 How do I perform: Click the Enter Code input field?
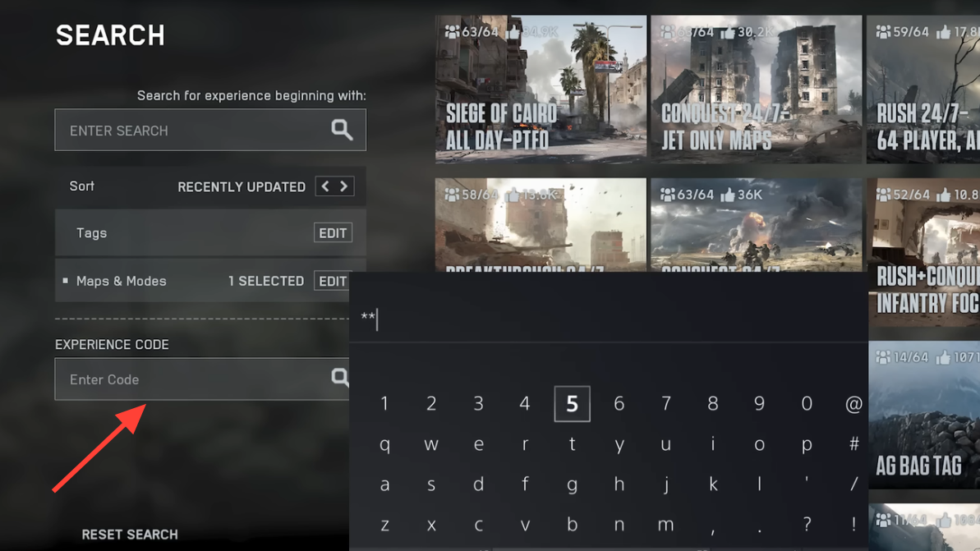(x=202, y=379)
